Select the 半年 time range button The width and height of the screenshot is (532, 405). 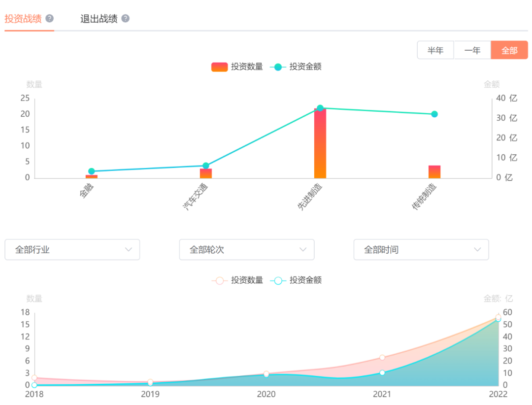click(435, 50)
